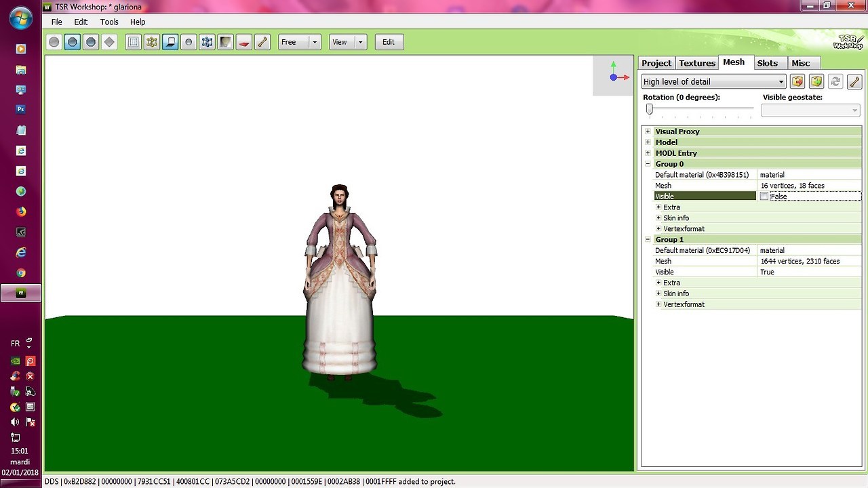This screenshot has width=868, height=488.
Task: Click the import mesh icon with green arrow
Action: [816, 81]
